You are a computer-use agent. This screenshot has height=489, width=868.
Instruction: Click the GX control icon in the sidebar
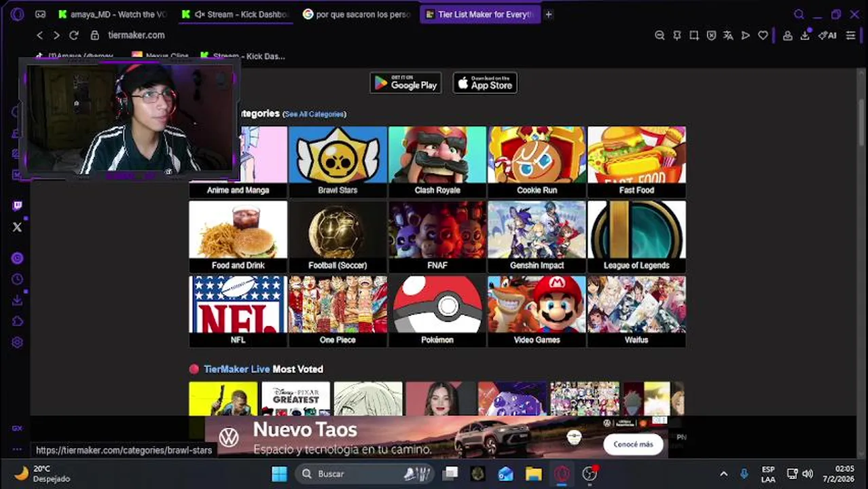[17, 429]
